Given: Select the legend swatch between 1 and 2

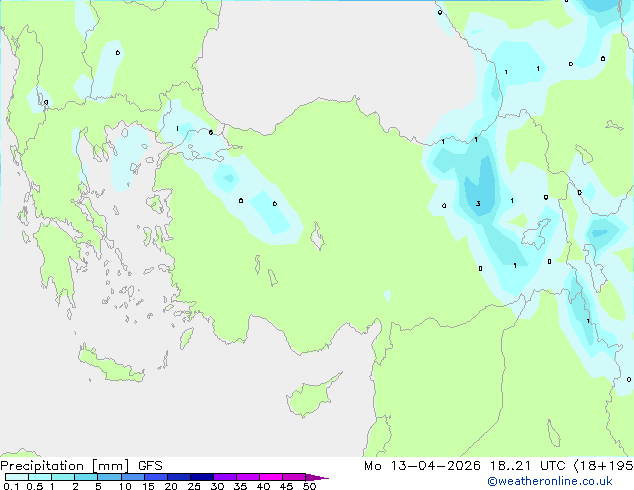Looking at the screenshot, I should click(x=63, y=477).
